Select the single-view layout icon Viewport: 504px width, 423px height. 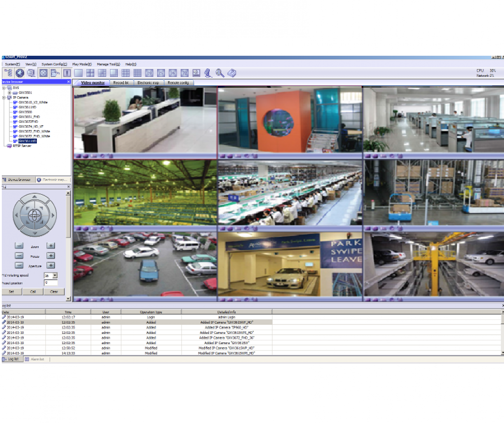pyautogui.click(x=79, y=73)
